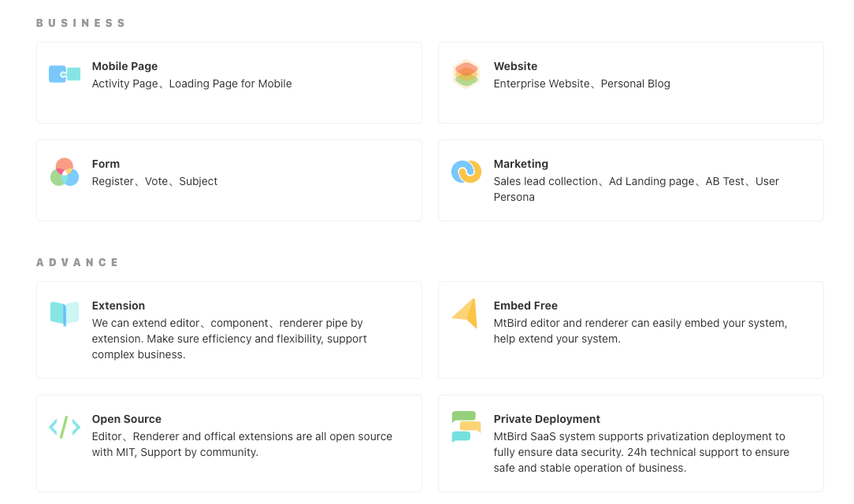
Task: Click 'Enterprise Website, Personal Blog' description text
Action: pyautogui.click(x=581, y=83)
